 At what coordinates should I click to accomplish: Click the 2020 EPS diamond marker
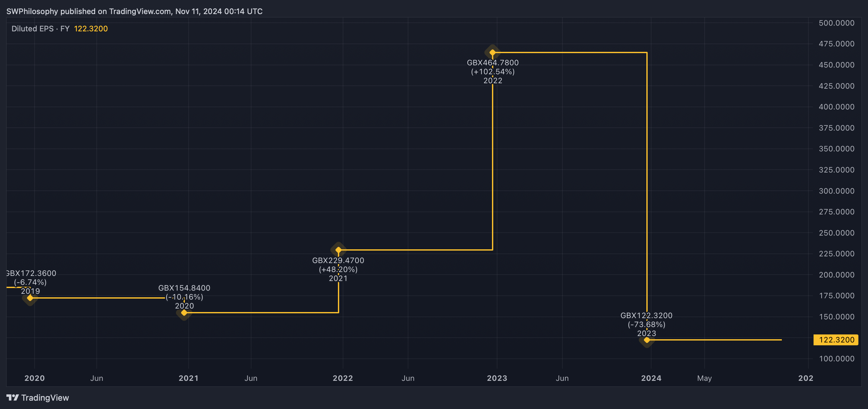pos(184,313)
